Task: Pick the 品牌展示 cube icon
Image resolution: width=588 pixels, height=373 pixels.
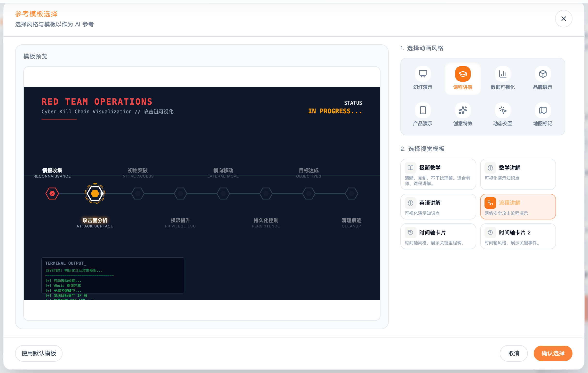Action: tap(542, 74)
